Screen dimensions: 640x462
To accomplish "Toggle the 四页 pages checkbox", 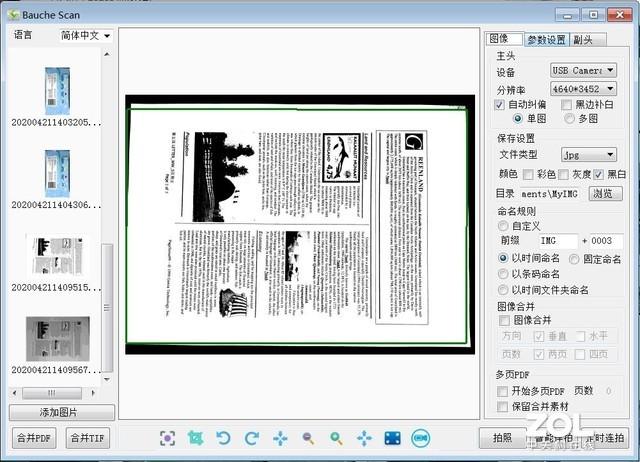I will 580,354.
